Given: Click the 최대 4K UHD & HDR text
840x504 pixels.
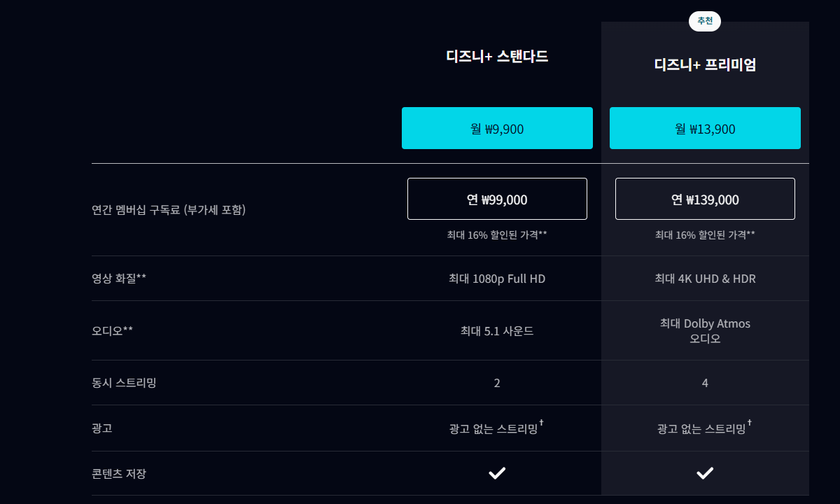Looking at the screenshot, I should (x=705, y=279).
